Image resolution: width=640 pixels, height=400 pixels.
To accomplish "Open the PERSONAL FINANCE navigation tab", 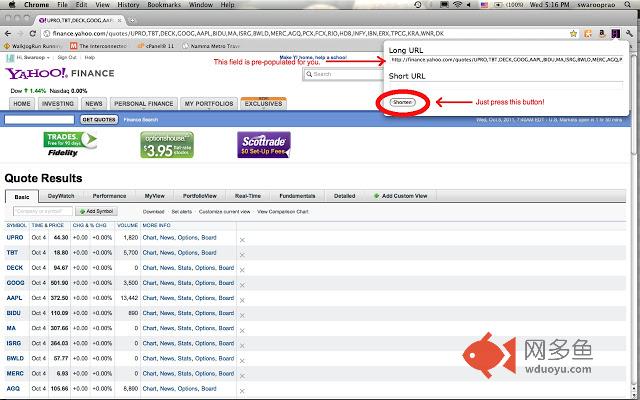I will 144,104.
